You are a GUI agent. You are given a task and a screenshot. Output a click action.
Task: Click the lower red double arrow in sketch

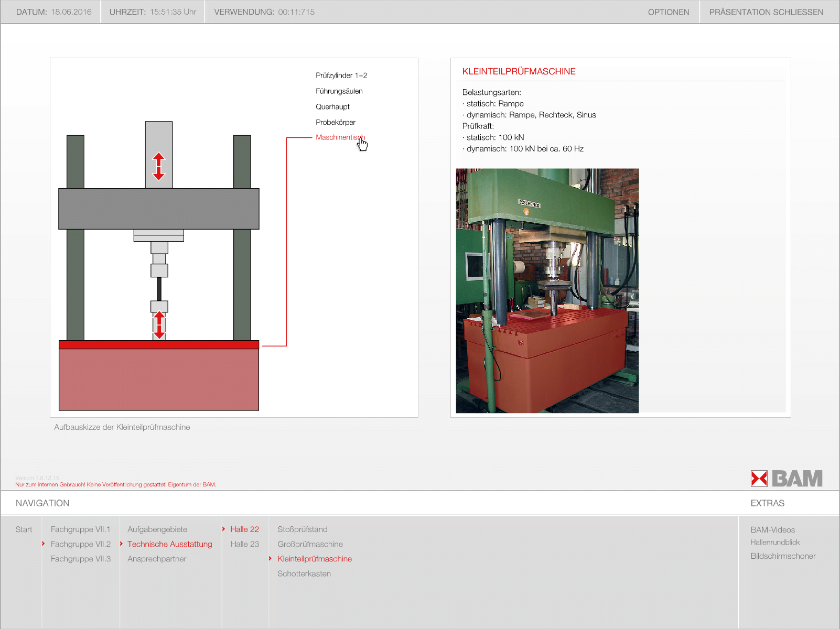(159, 325)
